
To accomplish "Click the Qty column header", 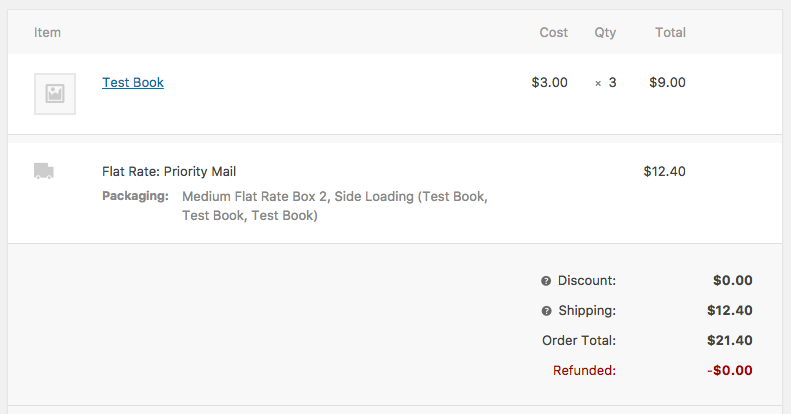I will tap(605, 32).
